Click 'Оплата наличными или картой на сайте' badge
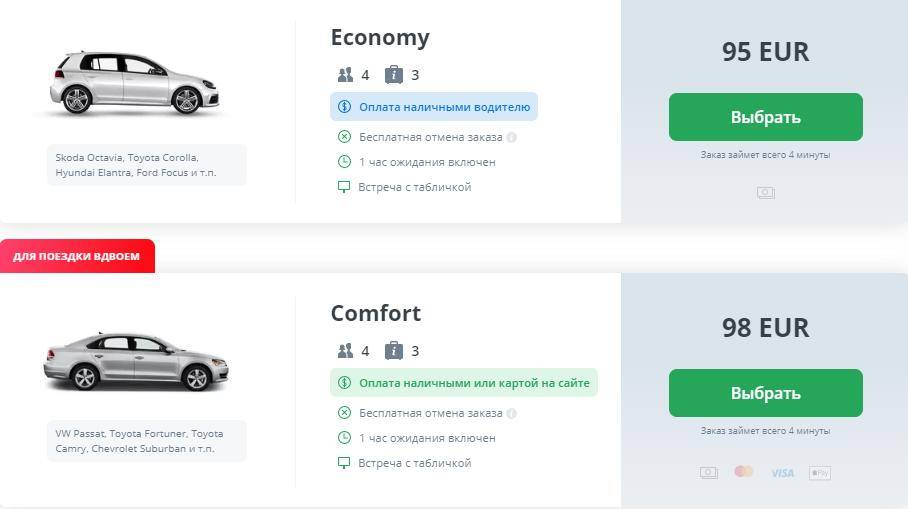The width and height of the screenshot is (908, 509). tap(464, 383)
